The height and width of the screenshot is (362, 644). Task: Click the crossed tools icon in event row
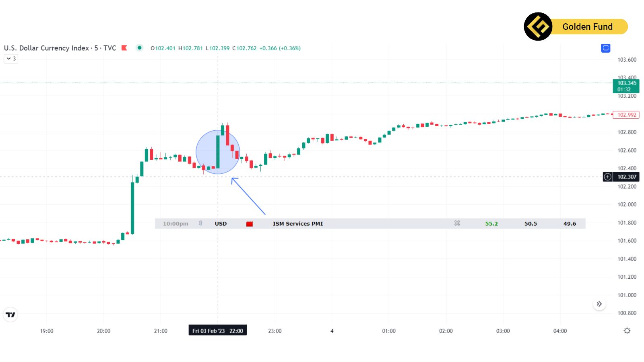(457, 223)
